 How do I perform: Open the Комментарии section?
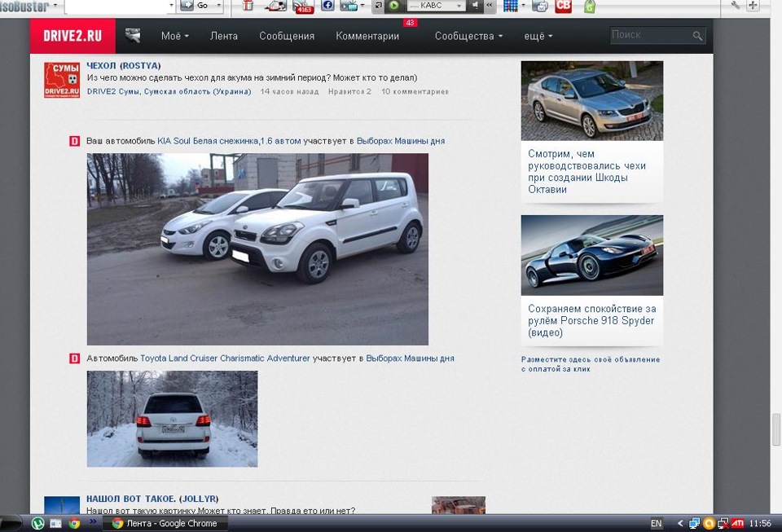point(367,36)
